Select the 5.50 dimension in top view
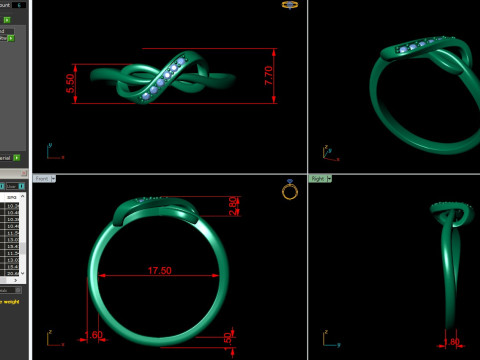This screenshot has height=360, width=480. pos(70,83)
